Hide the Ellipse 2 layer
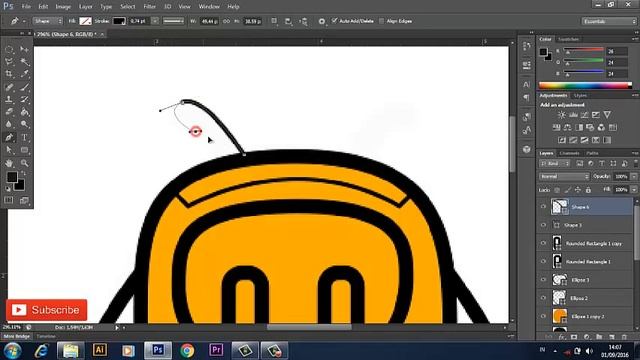Viewport: 640px width, 360px height. (543, 298)
